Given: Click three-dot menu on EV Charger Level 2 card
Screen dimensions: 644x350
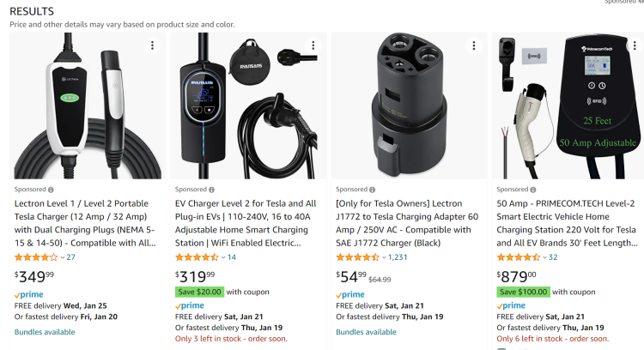Looking at the screenshot, I should point(313,45).
